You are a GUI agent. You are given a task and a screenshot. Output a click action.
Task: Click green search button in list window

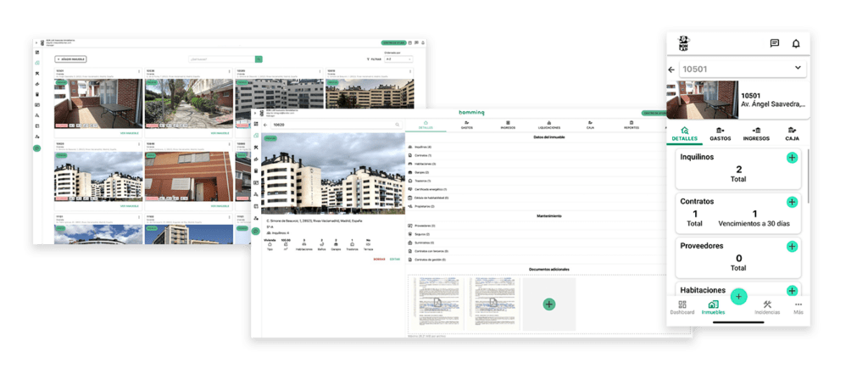[x=259, y=59]
